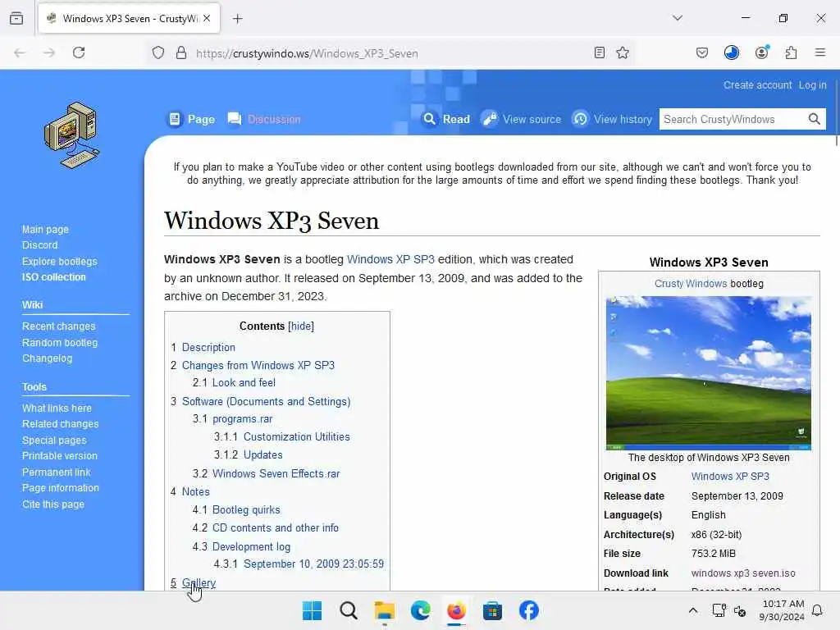The image size is (840, 630).
Task: Open What links here tool
Action: pyautogui.click(x=57, y=409)
